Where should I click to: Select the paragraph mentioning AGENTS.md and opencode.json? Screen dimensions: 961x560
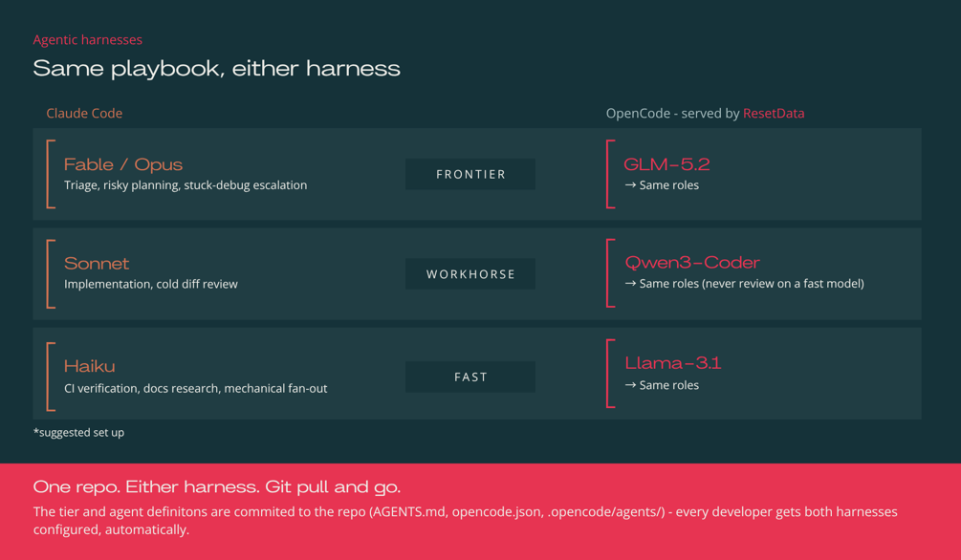465,520
